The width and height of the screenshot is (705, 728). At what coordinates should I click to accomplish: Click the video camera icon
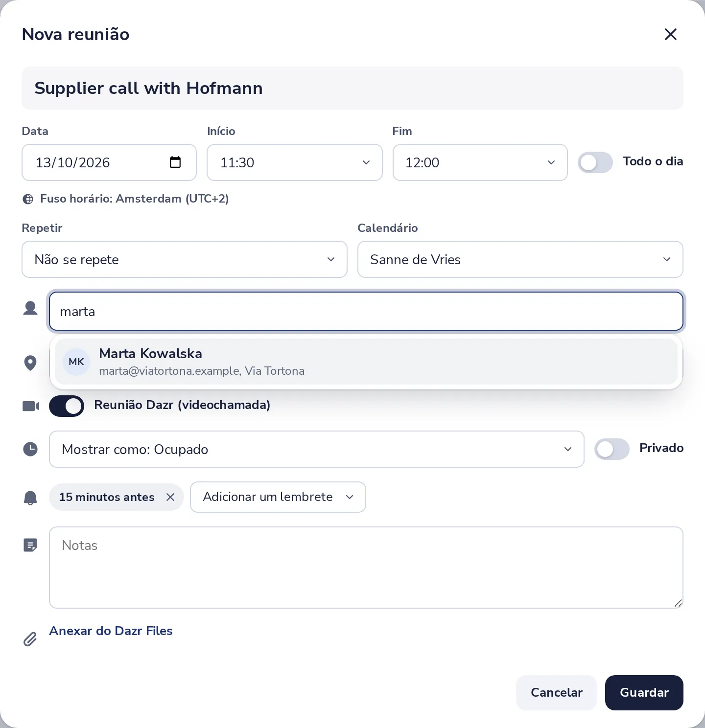pos(31,406)
